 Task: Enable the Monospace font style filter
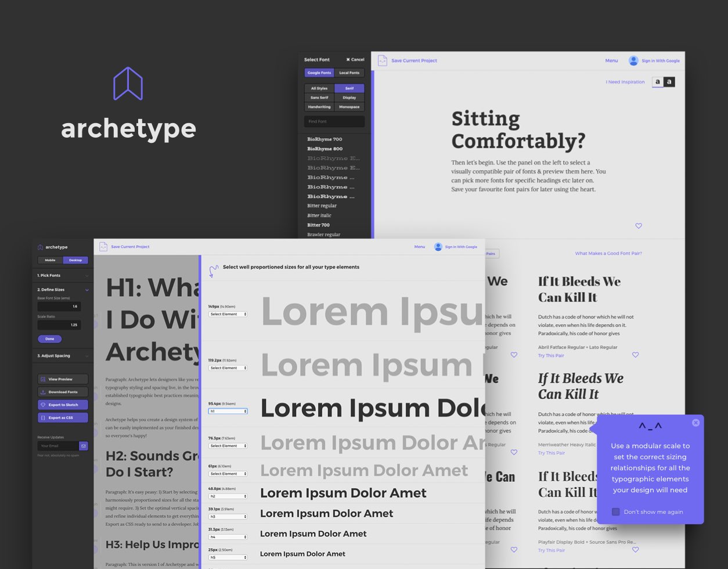[x=351, y=106]
